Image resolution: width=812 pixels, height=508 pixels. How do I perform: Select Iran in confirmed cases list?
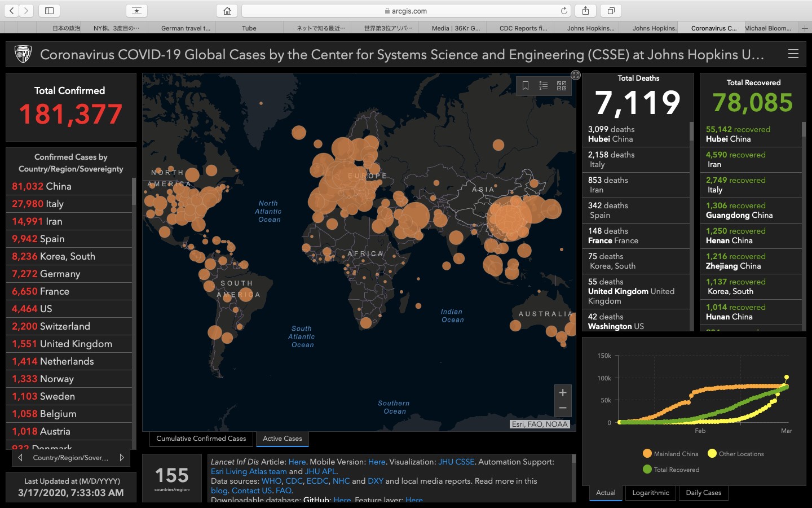point(69,221)
